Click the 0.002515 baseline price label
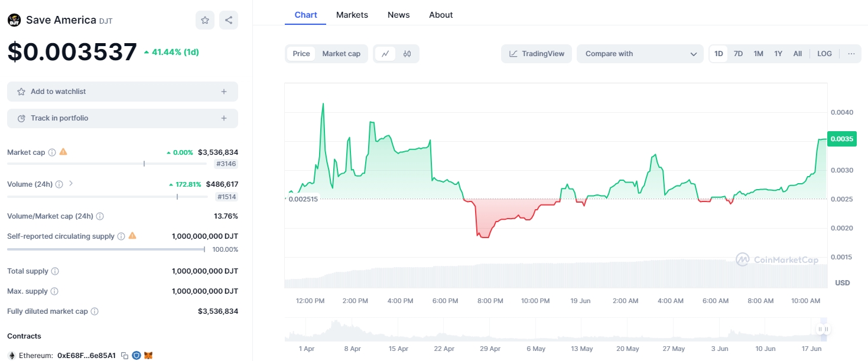The width and height of the screenshot is (868, 361). coord(303,199)
